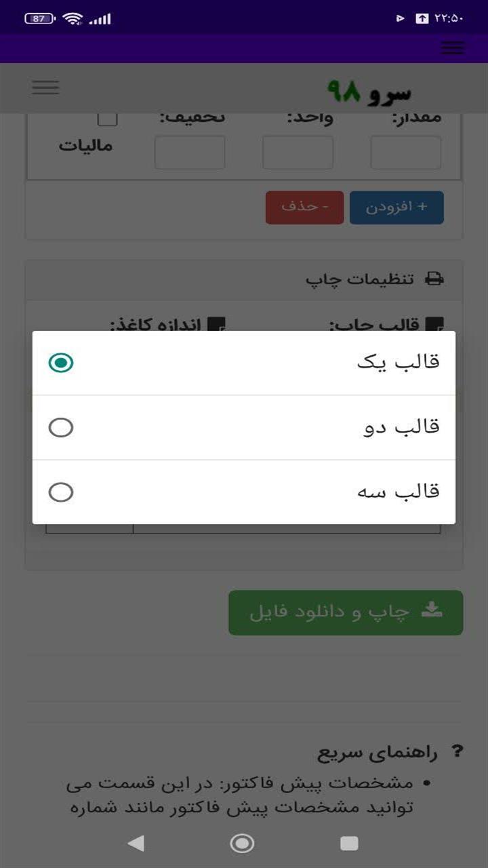Image resolution: width=488 pixels, height=868 pixels.
Task: Open the hamburger menu beside سرو ۹۸ header
Action: tap(45, 87)
